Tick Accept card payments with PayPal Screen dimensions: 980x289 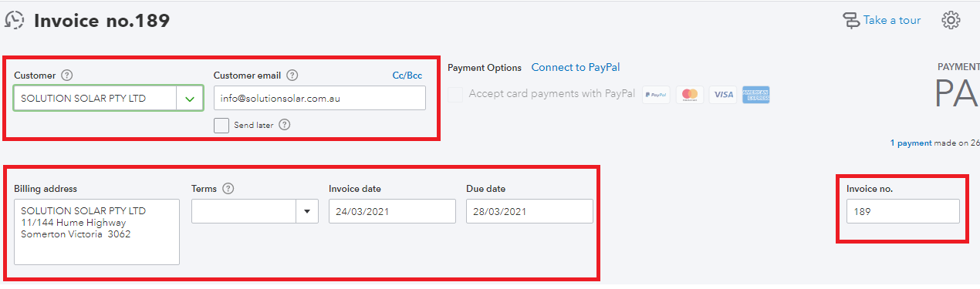point(455,94)
